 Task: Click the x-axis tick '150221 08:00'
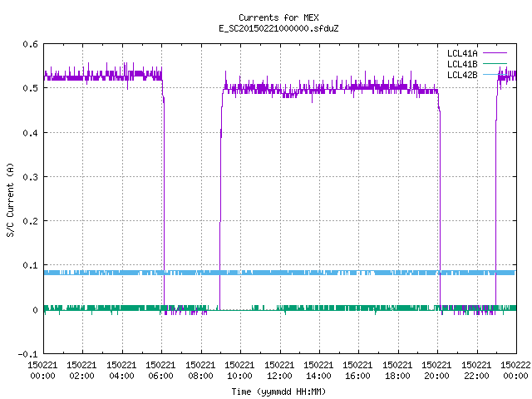pos(200,371)
